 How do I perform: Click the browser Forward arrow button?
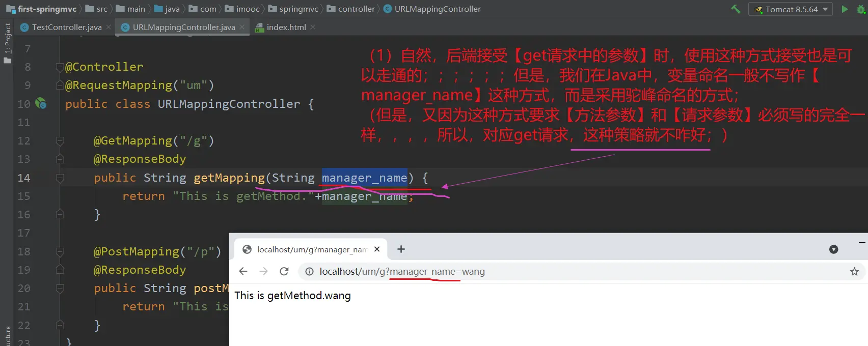click(263, 271)
